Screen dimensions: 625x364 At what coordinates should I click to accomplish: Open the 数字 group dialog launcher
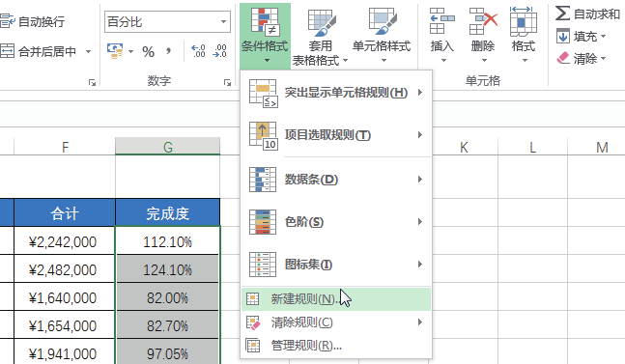[227, 82]
